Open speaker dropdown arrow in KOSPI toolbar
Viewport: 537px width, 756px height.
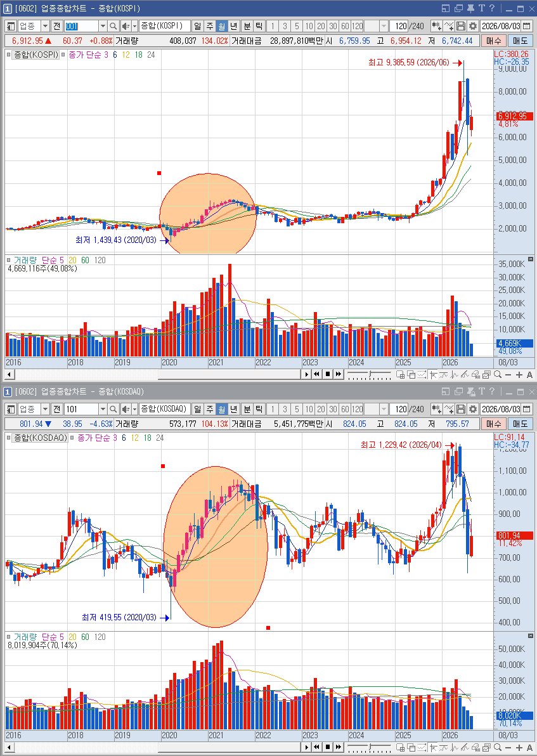(x=134, y=26)
